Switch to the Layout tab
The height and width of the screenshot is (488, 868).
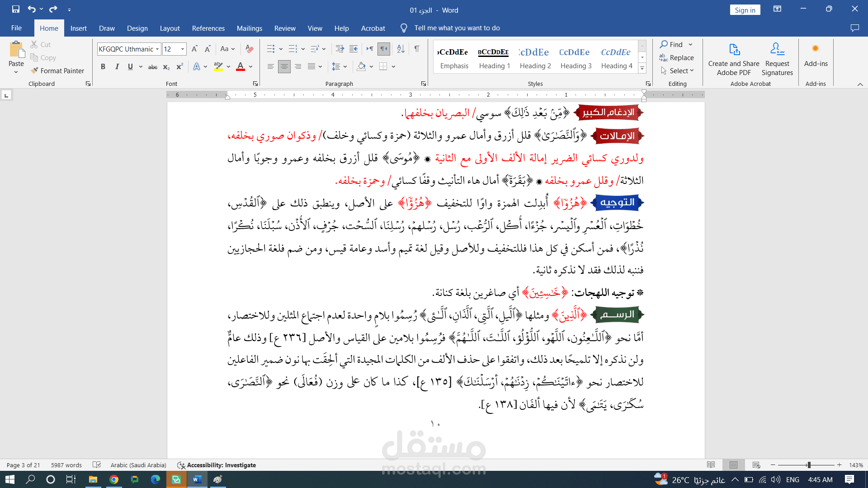(170, 28)
